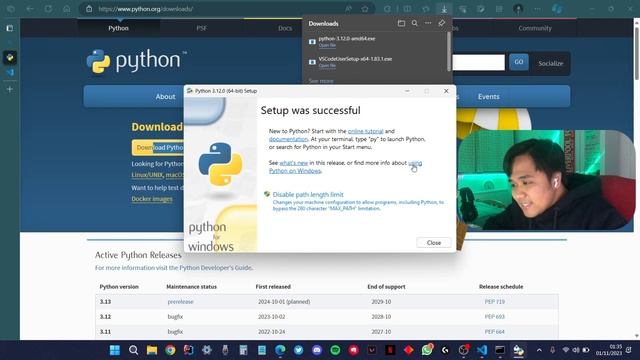Follow the Linux/UNIX link
This screenshot has width=640, height=360.
147,175
